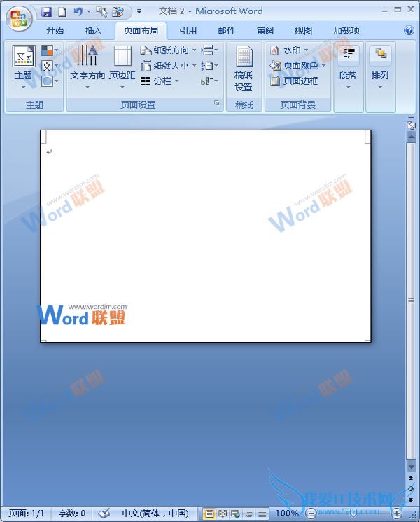Open 页边距 margins menu
Viewport: 420px width, 522px height.
point(122,67)
